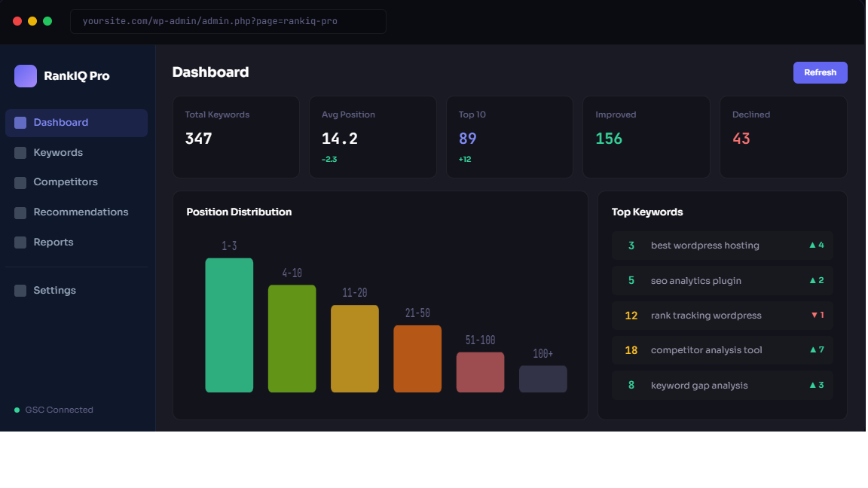The height and width of the screenshot is (488, 868).
Task: Select the Avg Position metric card
Action: 372,136
